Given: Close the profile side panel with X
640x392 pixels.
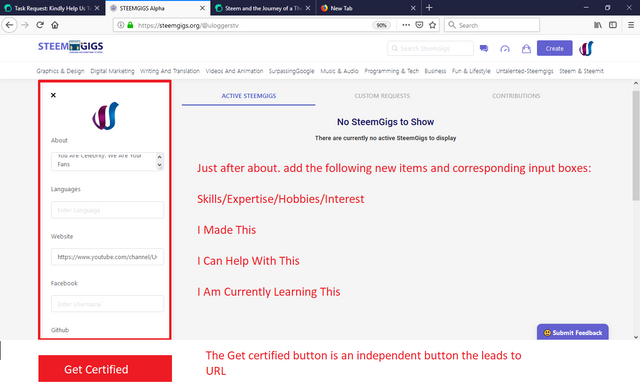Looking at the screenshot, I should pos(53,95).
